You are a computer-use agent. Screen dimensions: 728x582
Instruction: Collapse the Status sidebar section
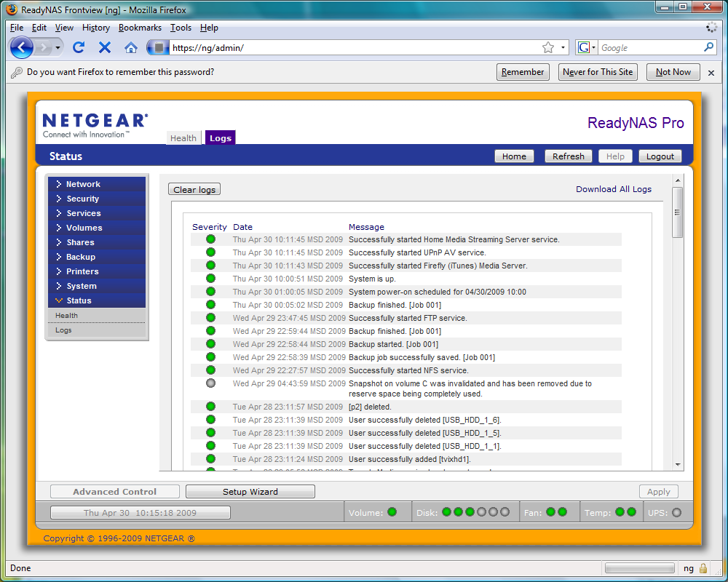pyautogui.click(x=97, y=300)
